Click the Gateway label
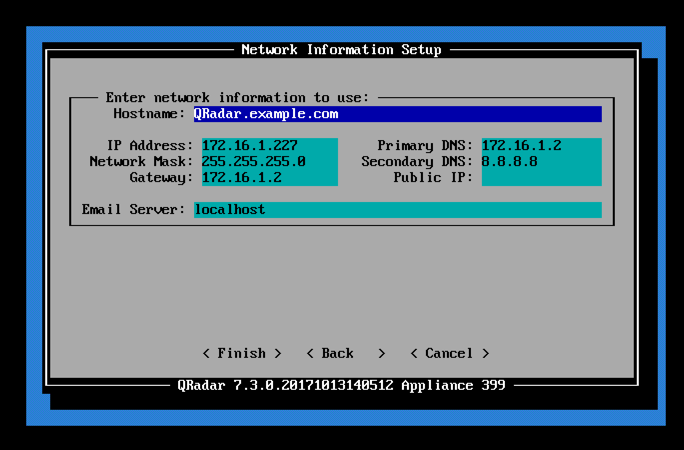The image size is (684, 450). [161, 178]
